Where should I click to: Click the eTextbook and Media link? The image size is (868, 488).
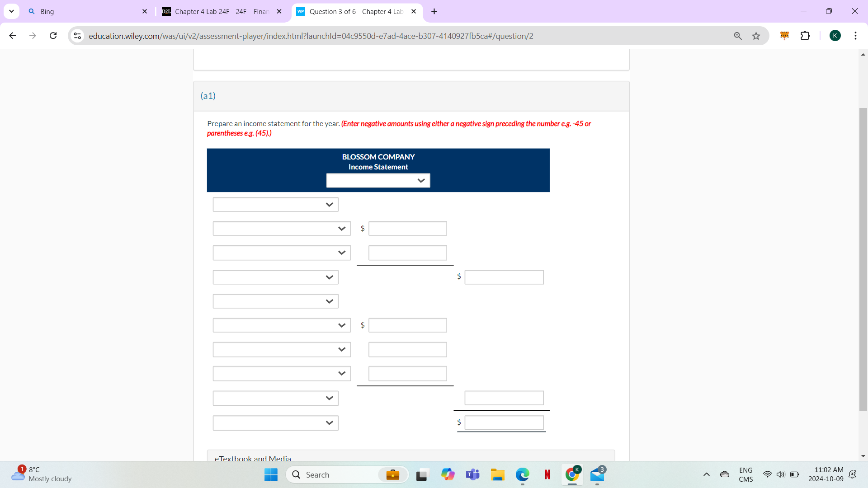pos(252,458)
